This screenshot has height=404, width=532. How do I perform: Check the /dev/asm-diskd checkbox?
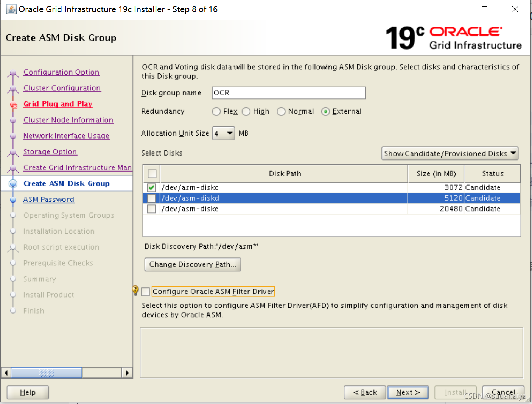click(x=151, y=198)
